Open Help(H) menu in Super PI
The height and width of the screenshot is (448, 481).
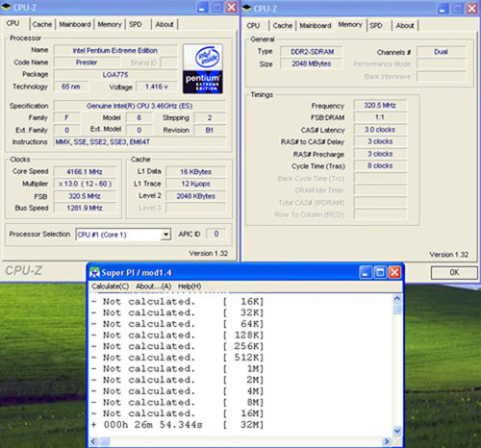click(190, 286)
